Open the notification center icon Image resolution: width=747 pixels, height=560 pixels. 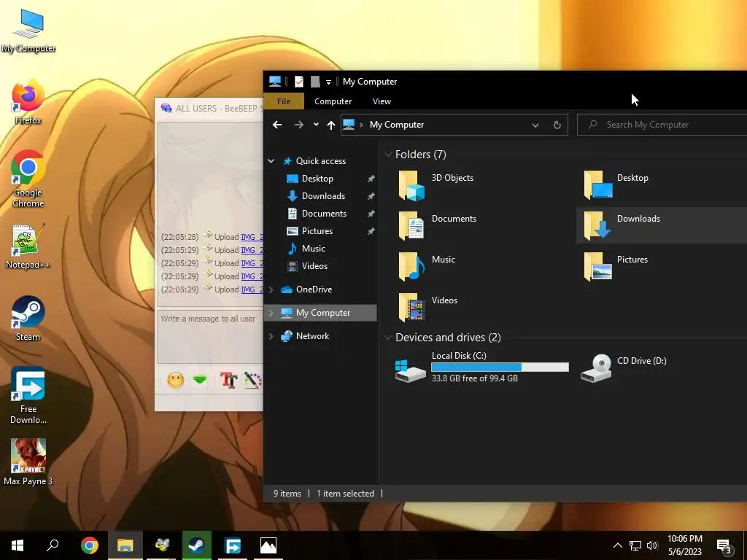coord(724,545)
